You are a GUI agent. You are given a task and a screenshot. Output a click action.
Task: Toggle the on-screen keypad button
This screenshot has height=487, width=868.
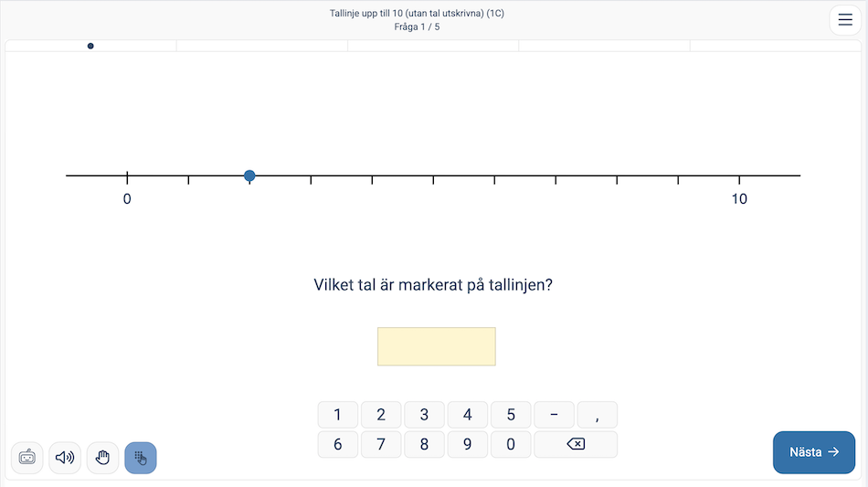tap(141, 458)
